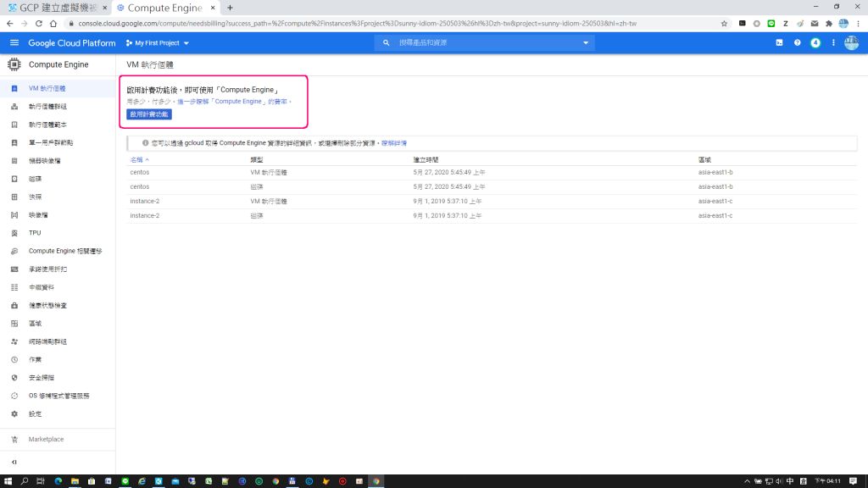The width and height of the screenshot is (868, 488).
Task: Click the 健康狀態檢查 lock icon
Action: click(14, 305)
